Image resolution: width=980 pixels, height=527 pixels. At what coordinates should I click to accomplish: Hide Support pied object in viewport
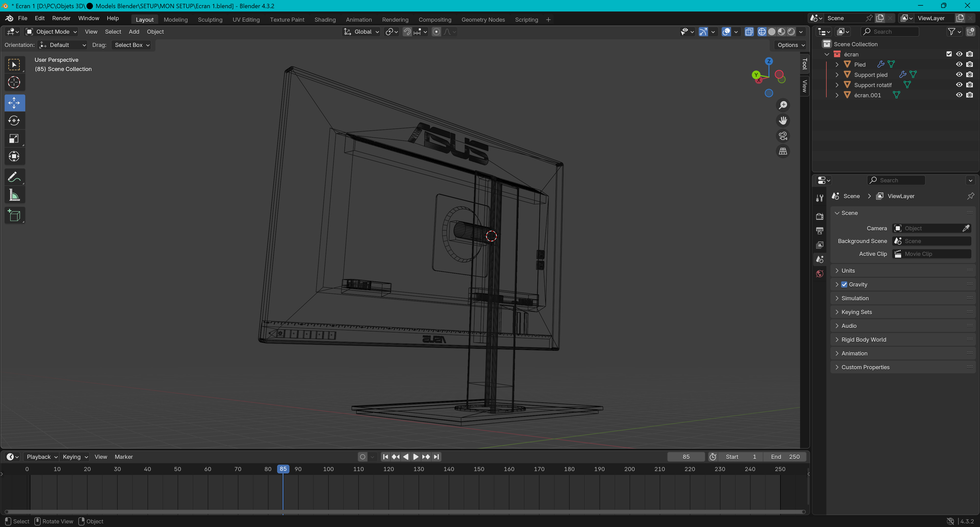(959, 75)
